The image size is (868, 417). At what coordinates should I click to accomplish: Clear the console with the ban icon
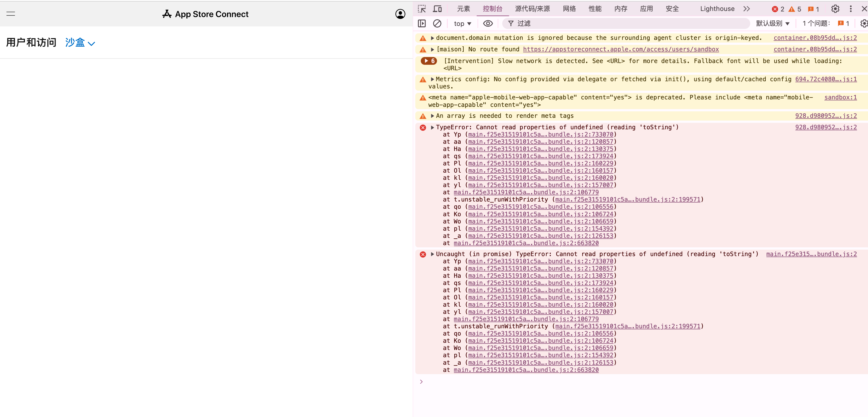tap(437, 23)
